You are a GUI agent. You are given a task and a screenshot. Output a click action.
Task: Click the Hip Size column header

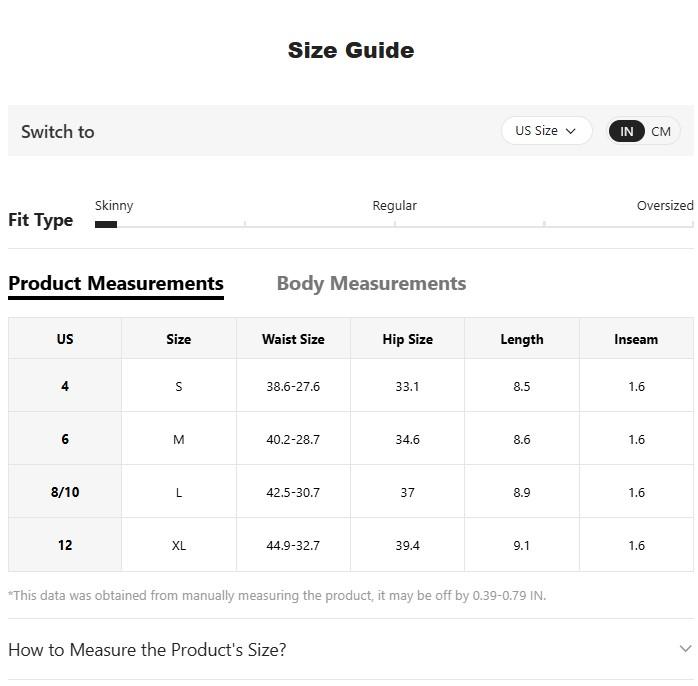pos(407,339)
